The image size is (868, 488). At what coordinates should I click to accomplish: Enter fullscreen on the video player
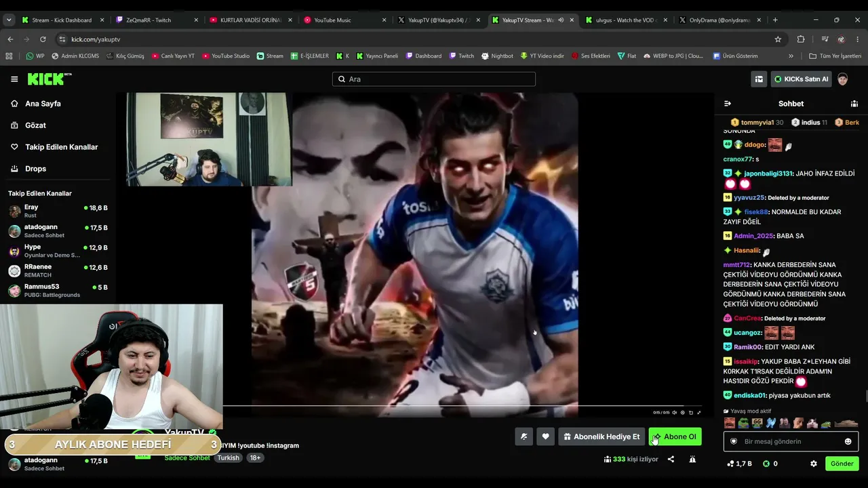(x=699, y=412)
